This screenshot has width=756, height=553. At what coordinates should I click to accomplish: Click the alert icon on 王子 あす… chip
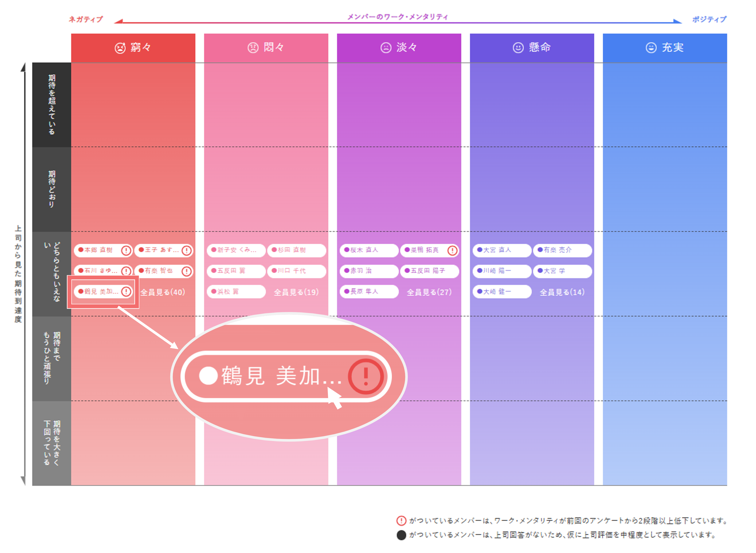pos(187,250)
